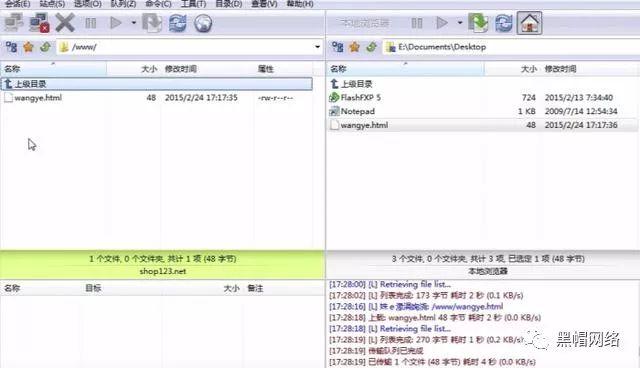Click the log line with /www/wangye.html path
The width and height of the screenshot is (640, 368).
[416, 306]
